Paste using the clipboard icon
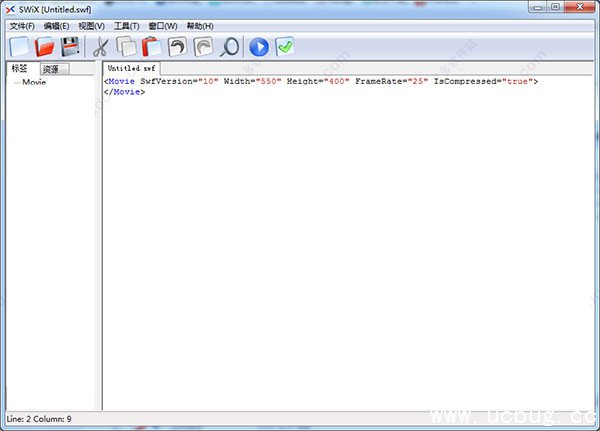This screenshot has height=431, width=600. [x=151, y=46]
